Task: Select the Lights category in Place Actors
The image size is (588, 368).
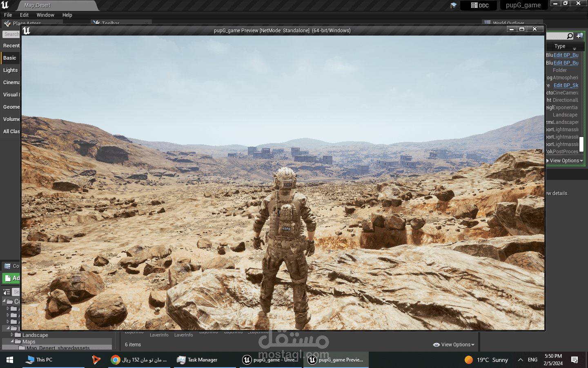Action: tap(11, 70)
